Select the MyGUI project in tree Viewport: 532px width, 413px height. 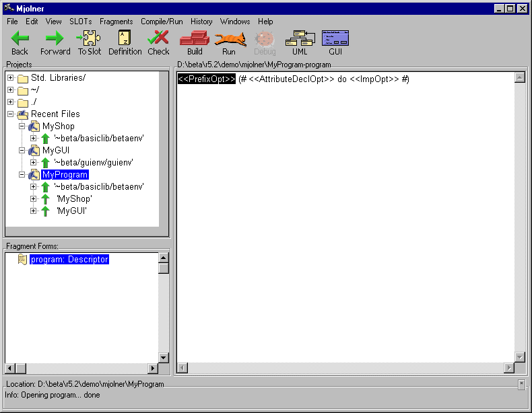[x=55, y=151]
